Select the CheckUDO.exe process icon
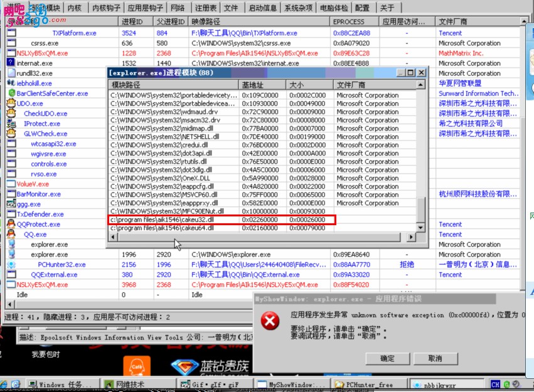Image resolution: width=534 pixels, height=392 pixels. (11, 114)
